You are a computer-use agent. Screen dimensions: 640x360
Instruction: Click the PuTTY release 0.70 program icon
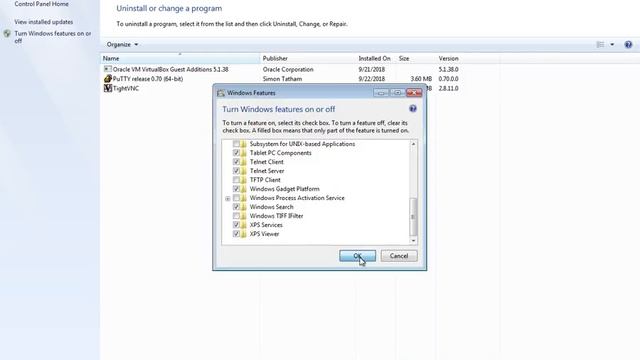tap(108, 78)
